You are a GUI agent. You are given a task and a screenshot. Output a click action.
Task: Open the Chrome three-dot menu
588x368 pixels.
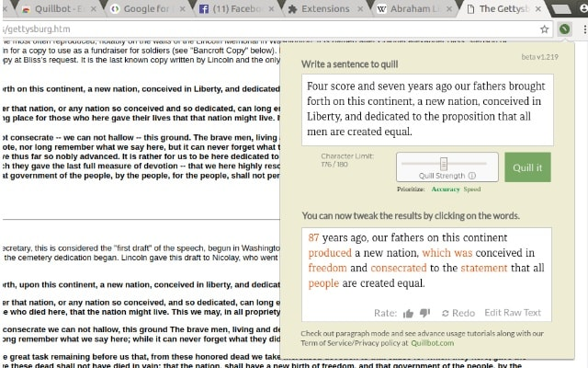pyautogui.click(x=584, y=29)
